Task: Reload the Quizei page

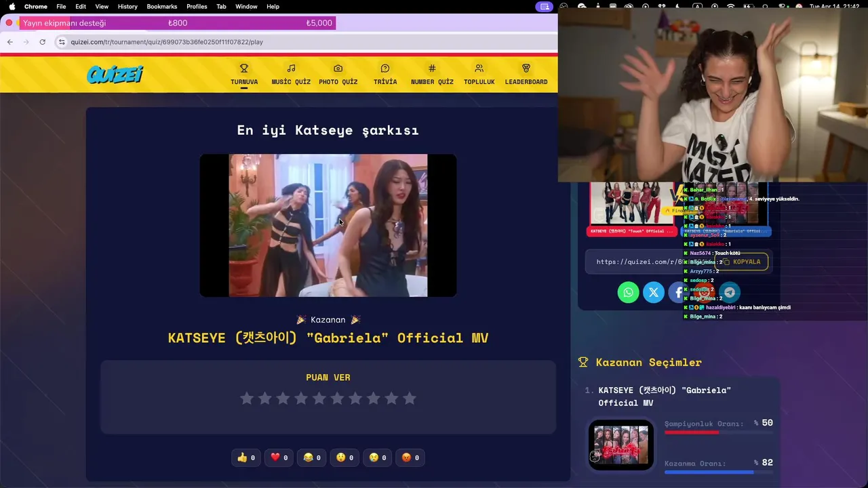Action: [42, 42]
